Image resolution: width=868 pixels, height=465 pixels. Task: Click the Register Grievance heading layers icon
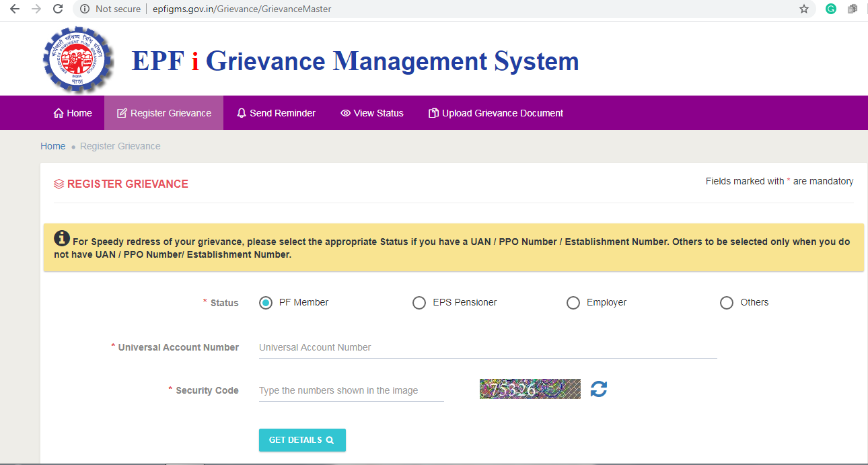59,184
